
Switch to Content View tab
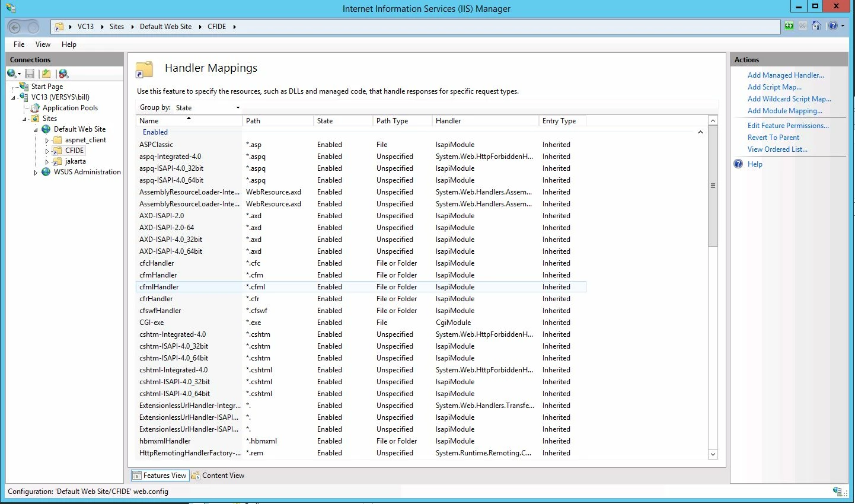tap(218, 475)
